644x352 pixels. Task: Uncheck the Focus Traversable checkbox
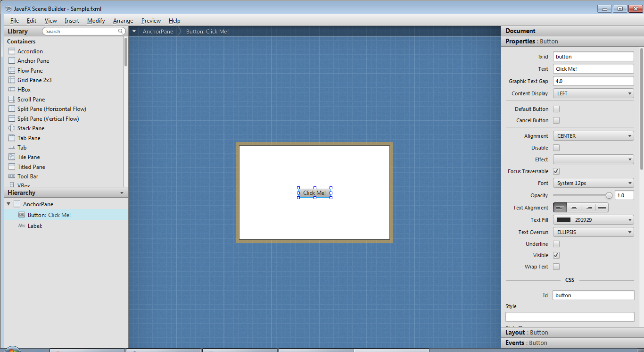click(556, 171)
